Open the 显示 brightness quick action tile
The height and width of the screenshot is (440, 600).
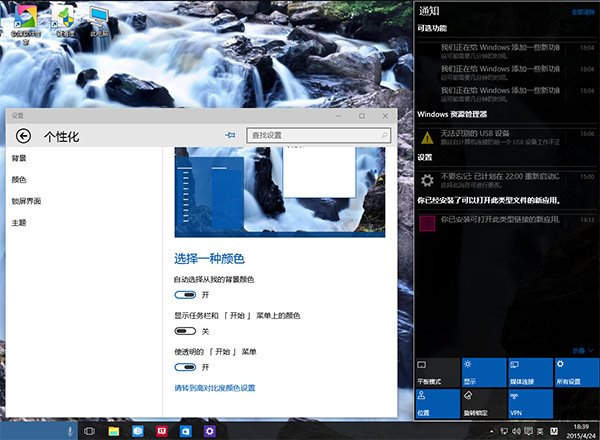coord(484,372)
